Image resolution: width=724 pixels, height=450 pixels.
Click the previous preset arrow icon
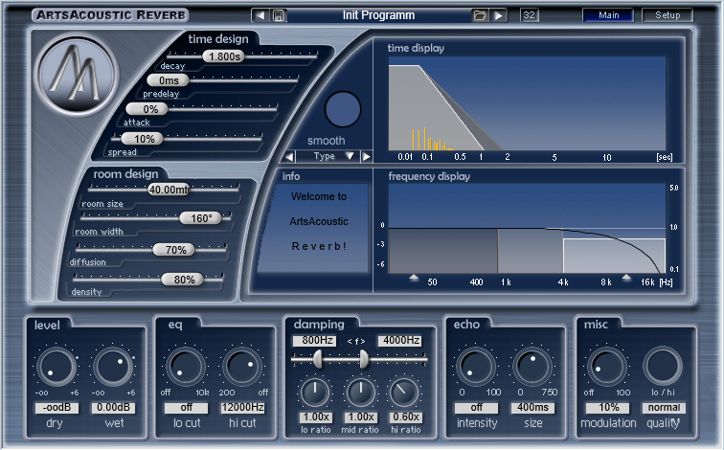261,15
